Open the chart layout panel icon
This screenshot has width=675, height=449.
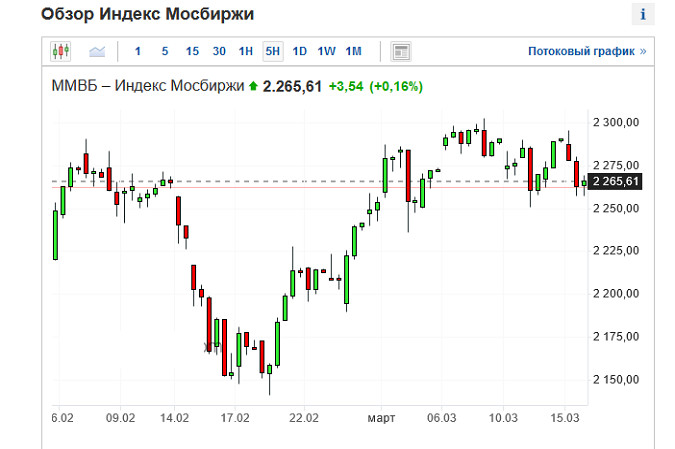tap(401, 52)
